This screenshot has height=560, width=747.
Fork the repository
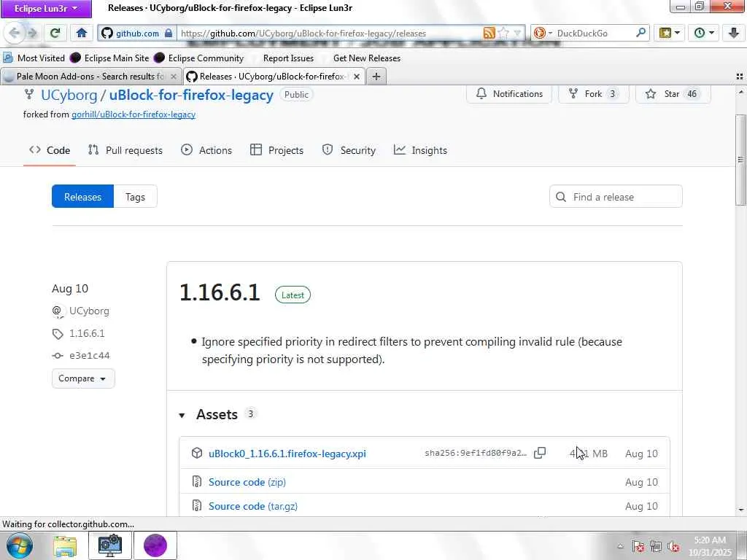[x=594, y=94]
